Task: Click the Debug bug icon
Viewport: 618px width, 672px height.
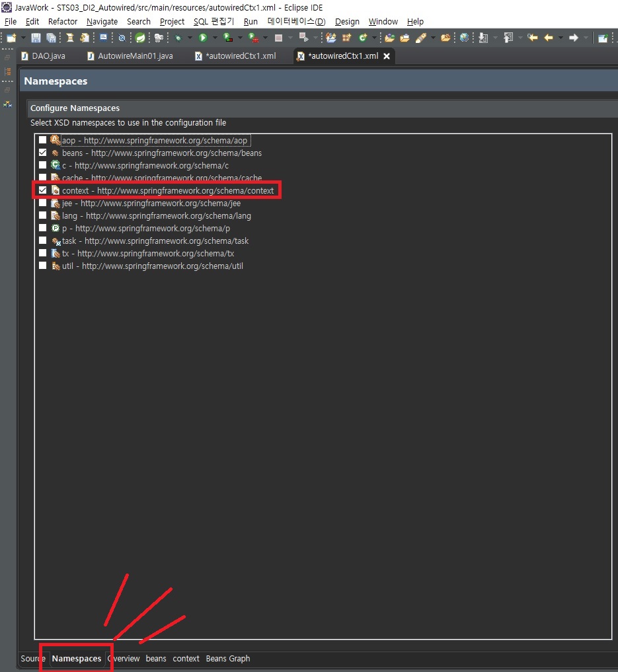Action: (178, 38)
